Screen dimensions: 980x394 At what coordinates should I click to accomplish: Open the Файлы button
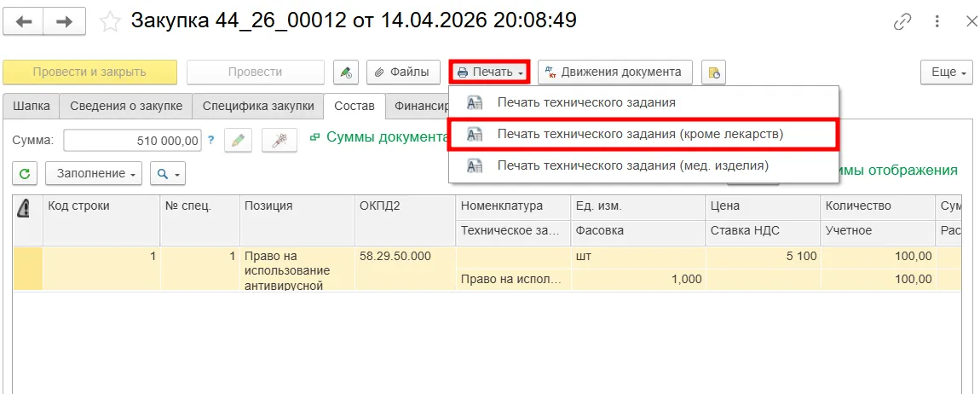point(403,72)
